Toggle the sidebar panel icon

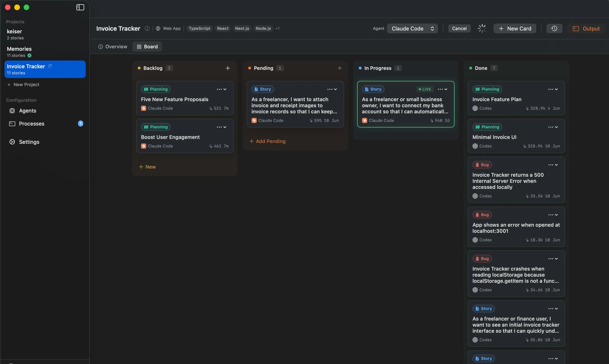point(80,7)
